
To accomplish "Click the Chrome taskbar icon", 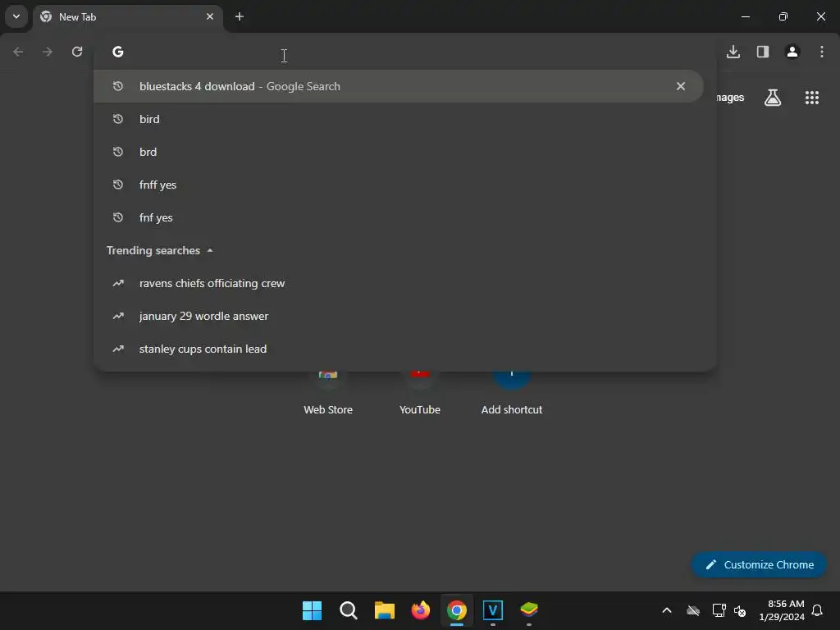I will click(456, 610).
